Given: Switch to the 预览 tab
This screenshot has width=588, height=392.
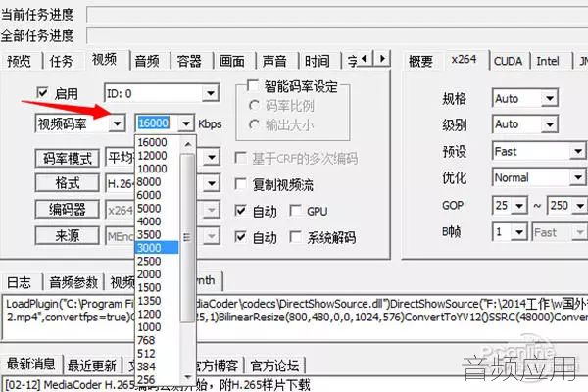Looking at the screenshot, I should tap(20, 61).
